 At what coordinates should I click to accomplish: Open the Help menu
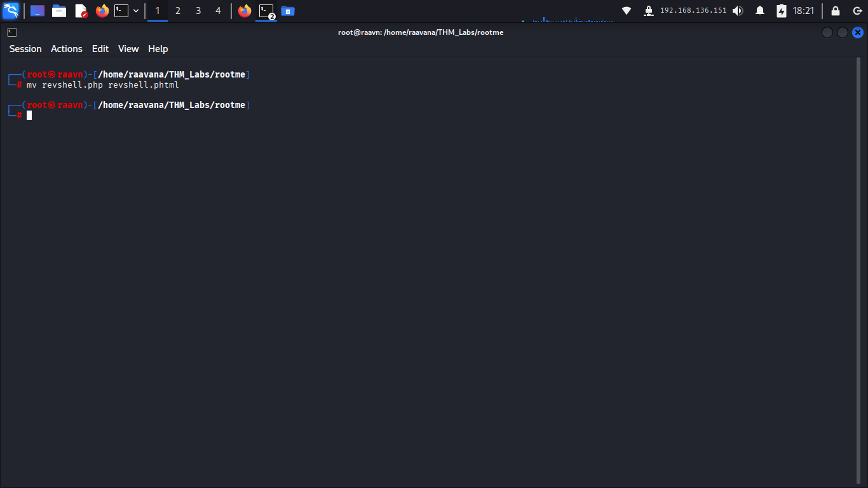pos(158,49)
